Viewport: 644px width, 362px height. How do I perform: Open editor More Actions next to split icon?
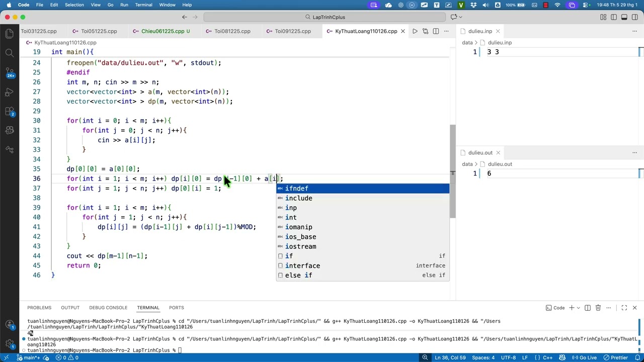point(446,31)
